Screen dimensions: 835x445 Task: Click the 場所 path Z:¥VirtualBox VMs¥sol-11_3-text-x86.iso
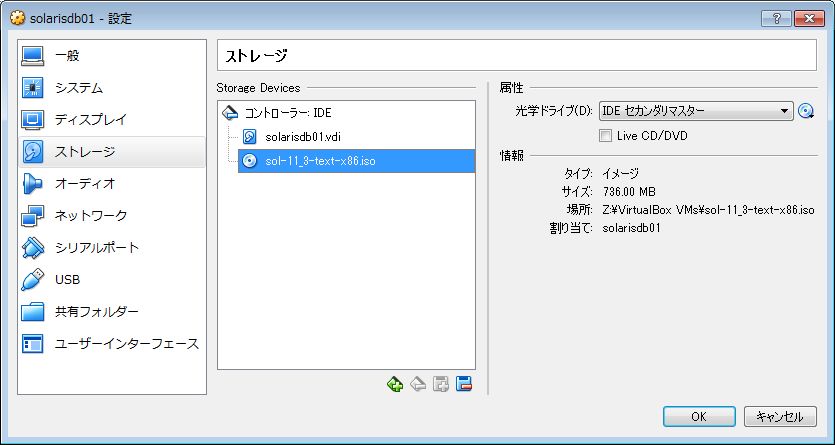pyautogui.click(x=708, y=210)
